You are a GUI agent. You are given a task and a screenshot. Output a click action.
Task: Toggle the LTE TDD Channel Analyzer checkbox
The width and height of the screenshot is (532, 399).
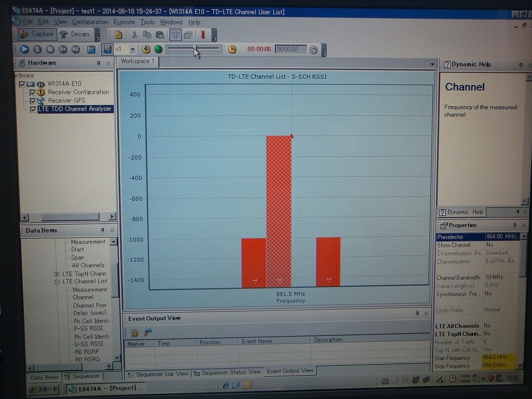[x=33, y=109]
